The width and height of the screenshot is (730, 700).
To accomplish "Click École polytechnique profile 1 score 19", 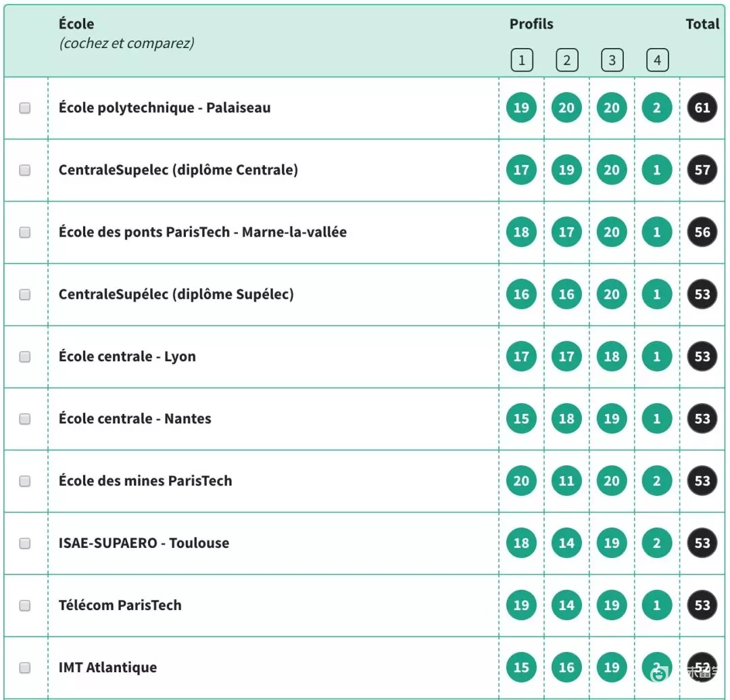I will (x=521, y=108).
